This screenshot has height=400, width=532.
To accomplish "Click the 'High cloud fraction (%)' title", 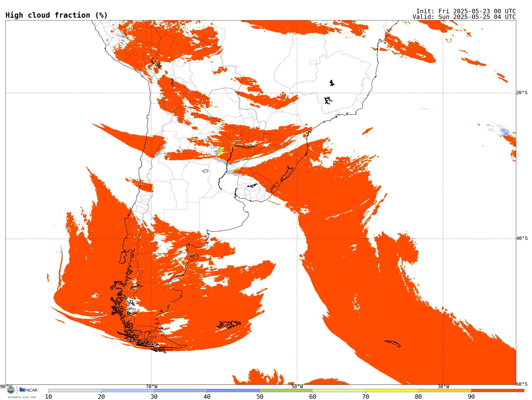I will [56, 15].
